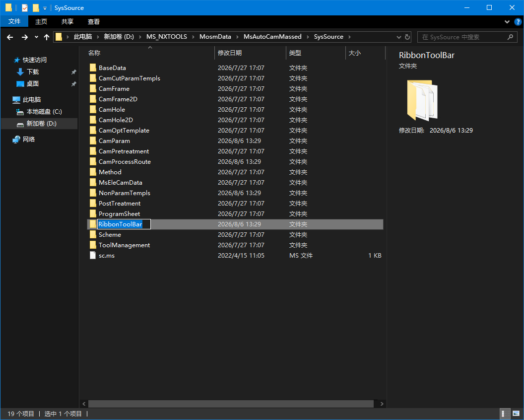Switch to the 共享 ribbon tab

(67, 21)
